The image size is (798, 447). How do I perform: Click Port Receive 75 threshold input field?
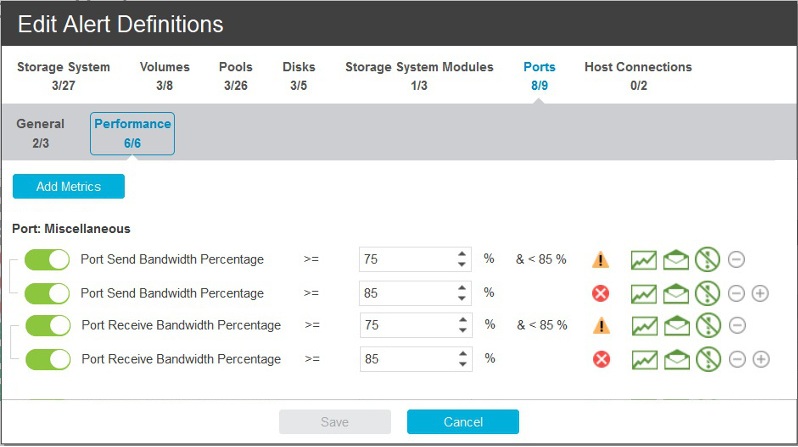[x=405, y=325]
